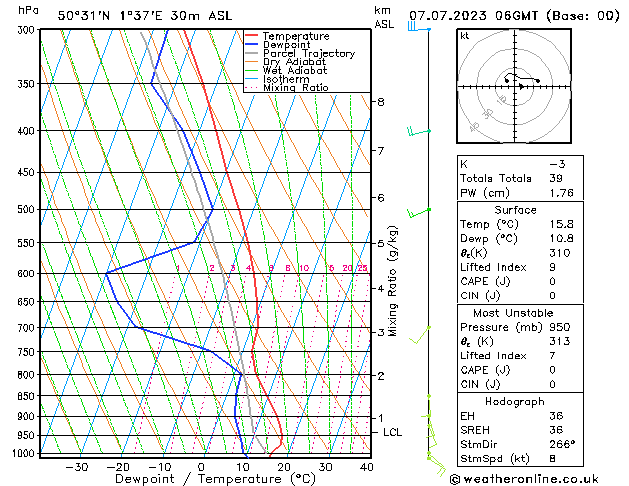Click the StmDir value 266°
The image size is (629, 486).
(562, 444)
